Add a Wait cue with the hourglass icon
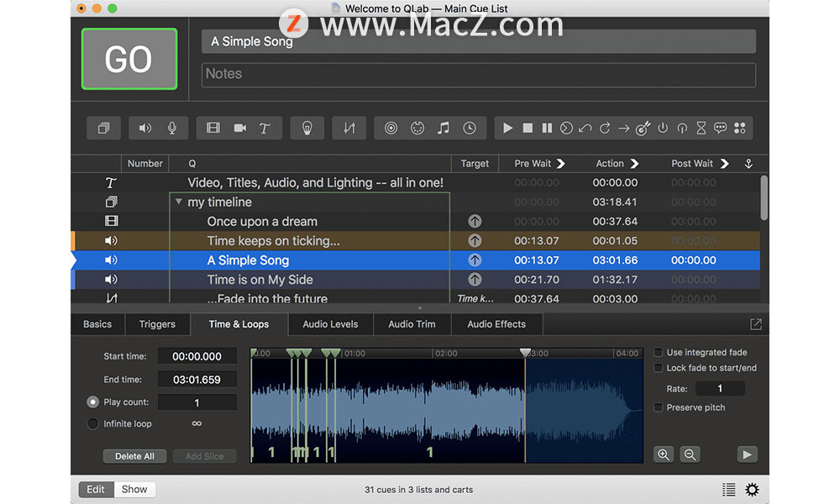This screenshot has width=840, height=504. pyautogui.click(x=701, y=128)
